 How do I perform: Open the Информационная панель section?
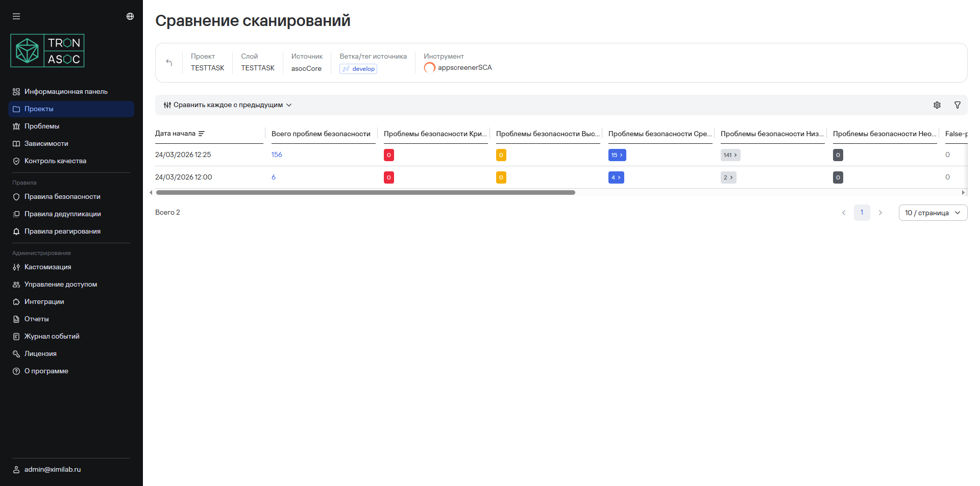[x=65, y=91]
